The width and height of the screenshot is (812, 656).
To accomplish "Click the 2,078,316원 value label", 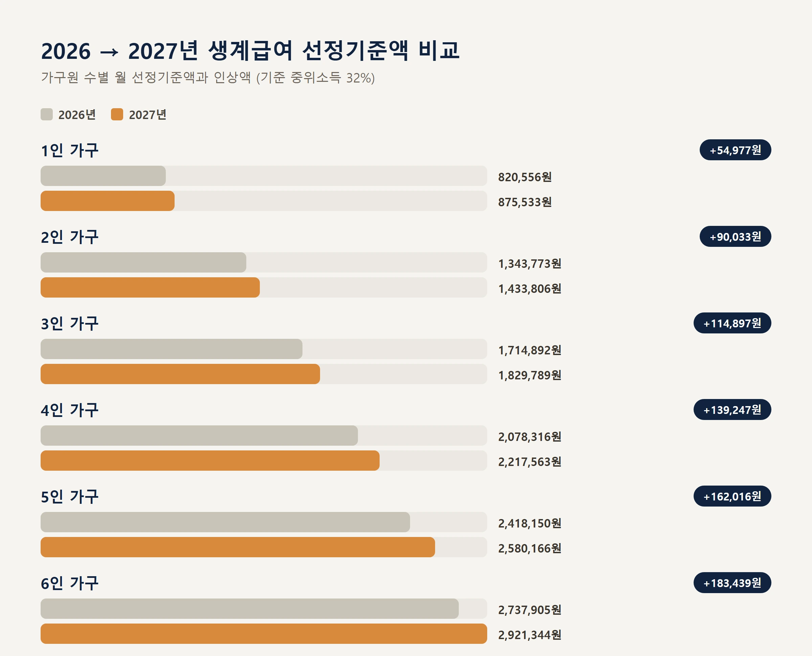I will pyautogui.click(x=529, y=437).
